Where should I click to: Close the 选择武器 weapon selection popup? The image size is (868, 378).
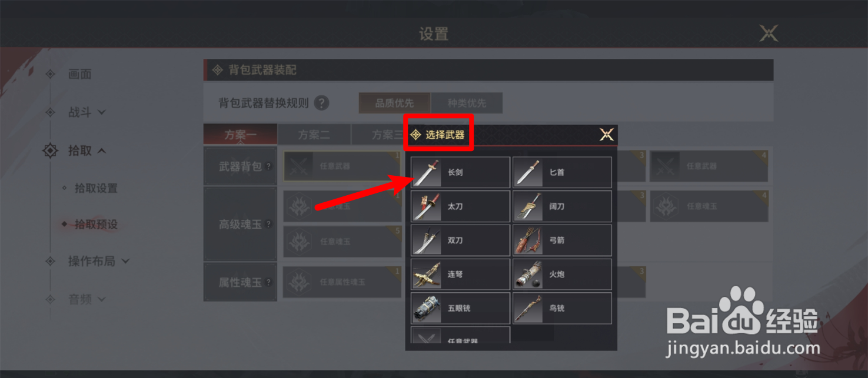pyautogui.click(x=607, y=135)
